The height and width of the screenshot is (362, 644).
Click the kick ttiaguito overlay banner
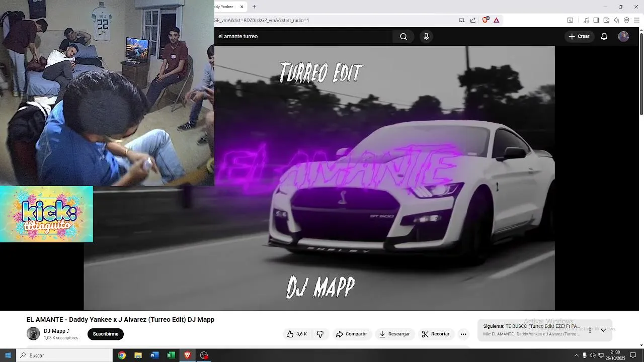tap(46, 214)
